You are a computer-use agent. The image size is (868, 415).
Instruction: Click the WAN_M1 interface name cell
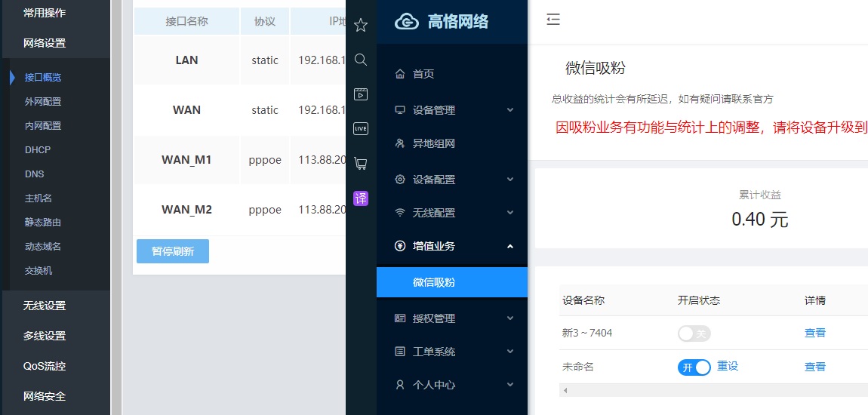(x=186, y=160)
